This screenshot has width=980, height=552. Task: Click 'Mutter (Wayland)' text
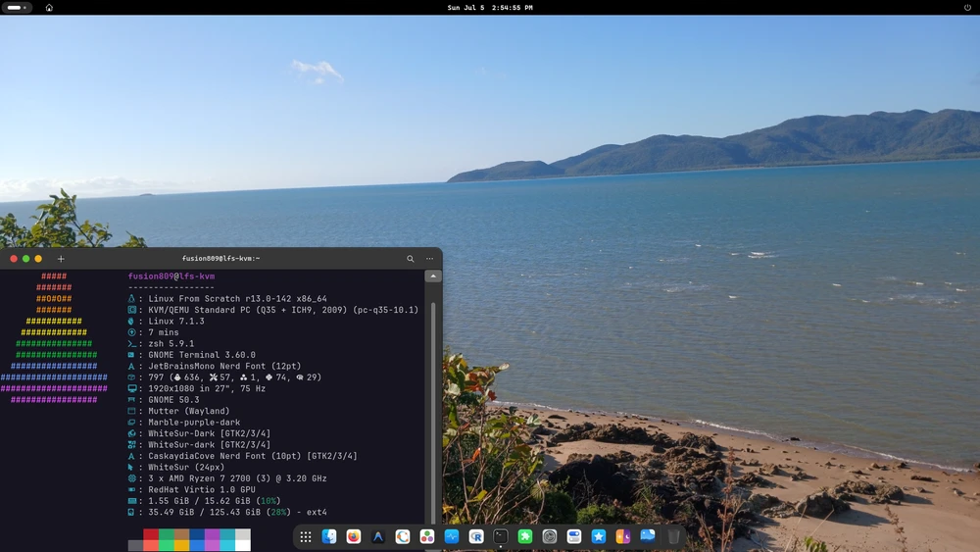tap(189, 411)
